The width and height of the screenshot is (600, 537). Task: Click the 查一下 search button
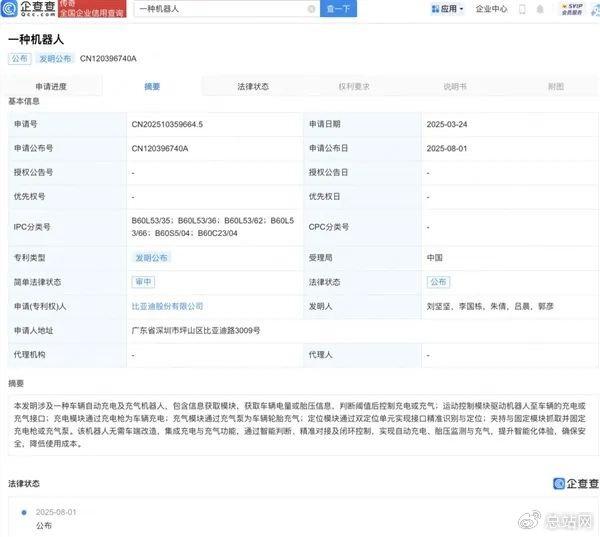click(338, 8)
